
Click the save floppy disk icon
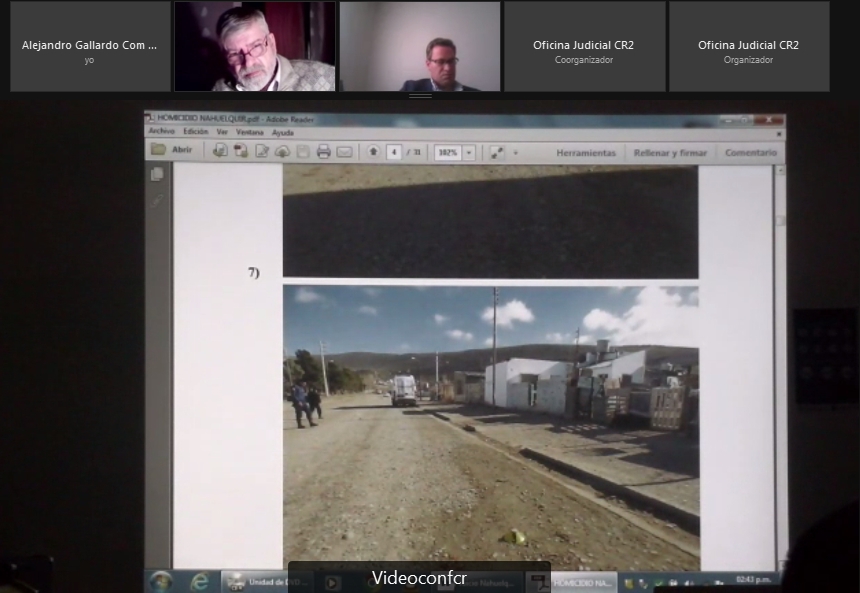pos(303,151)
